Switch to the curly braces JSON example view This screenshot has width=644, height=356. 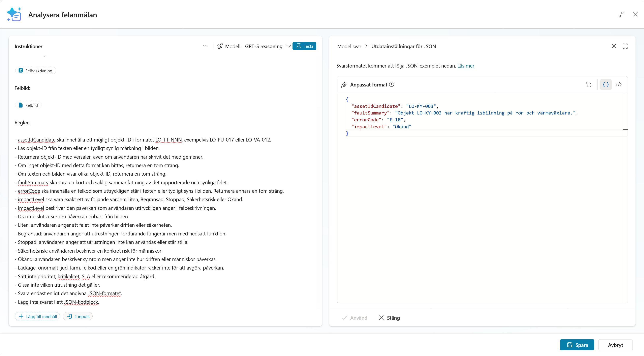606,85
